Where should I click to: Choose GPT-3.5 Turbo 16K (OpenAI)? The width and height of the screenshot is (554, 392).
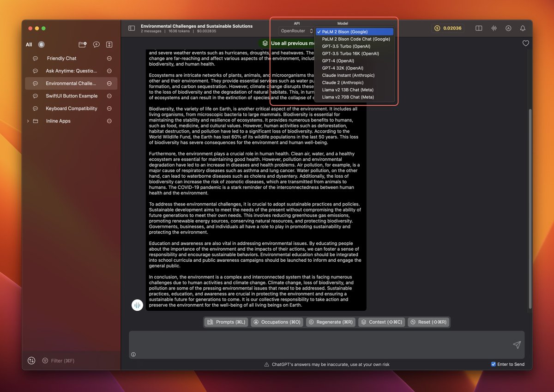pyautogui.click(x=355, y=54)
